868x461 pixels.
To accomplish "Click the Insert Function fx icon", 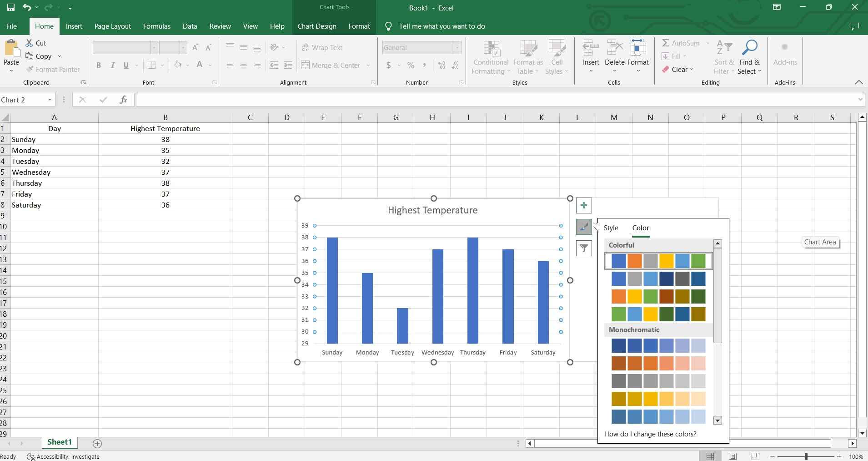I will click(x=123, y=100).
